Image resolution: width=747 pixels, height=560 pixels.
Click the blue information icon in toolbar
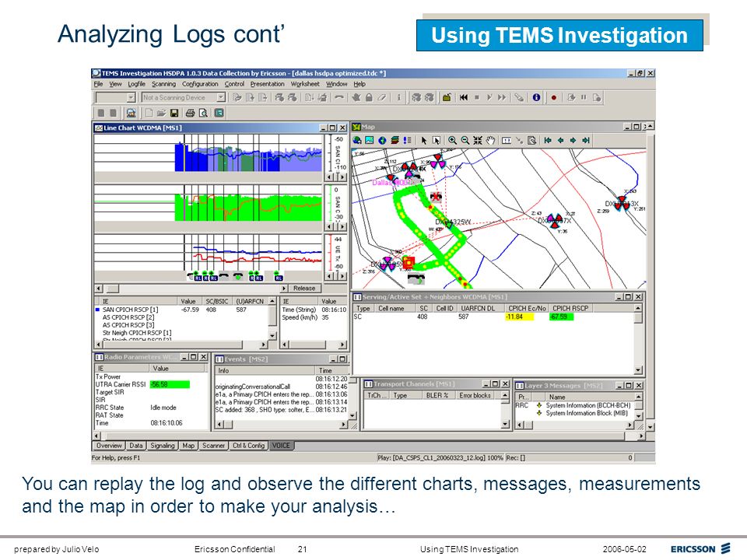point(536,98)
